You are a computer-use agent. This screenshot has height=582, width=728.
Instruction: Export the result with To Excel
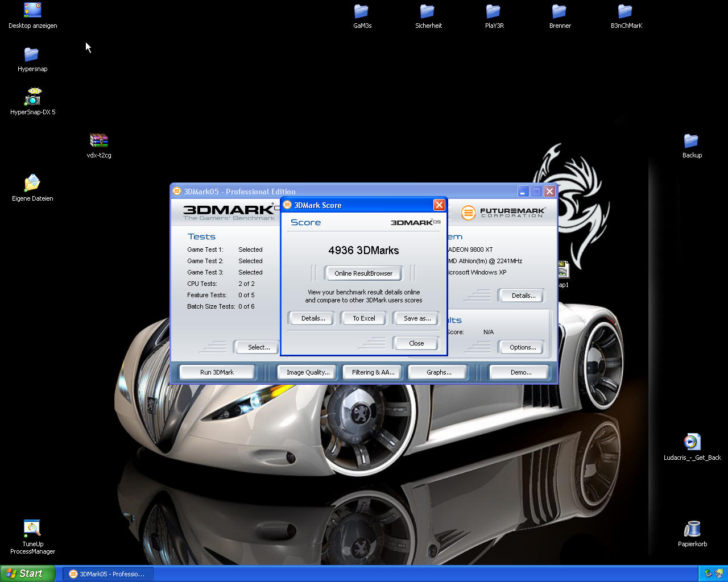[364, 318]
